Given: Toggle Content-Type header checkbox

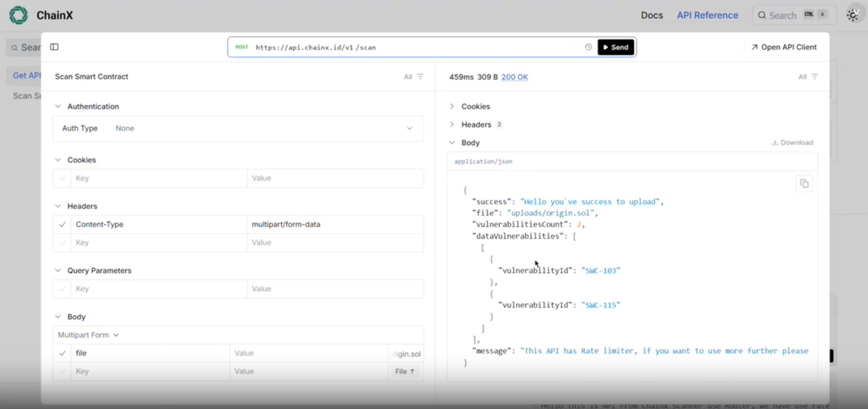Looking at the screenshot, I should 62,224.
